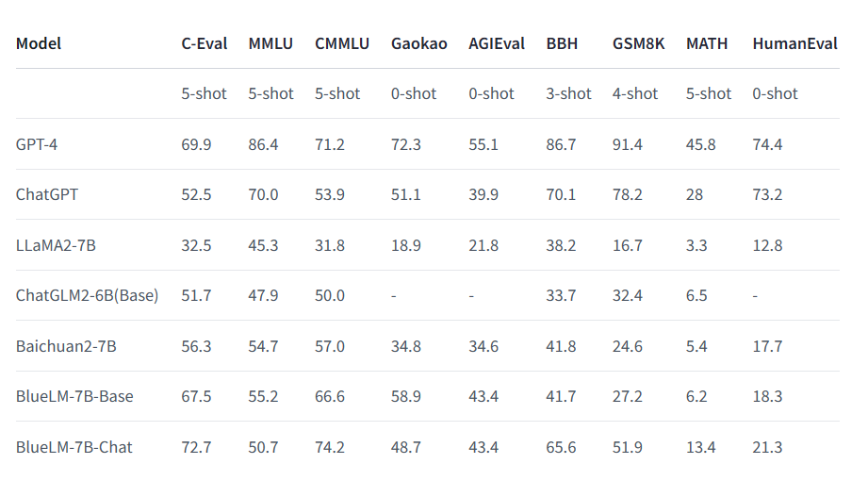
Task: Select the BlueLM-7B-Chat model name
Action: [x=74, y=447]
